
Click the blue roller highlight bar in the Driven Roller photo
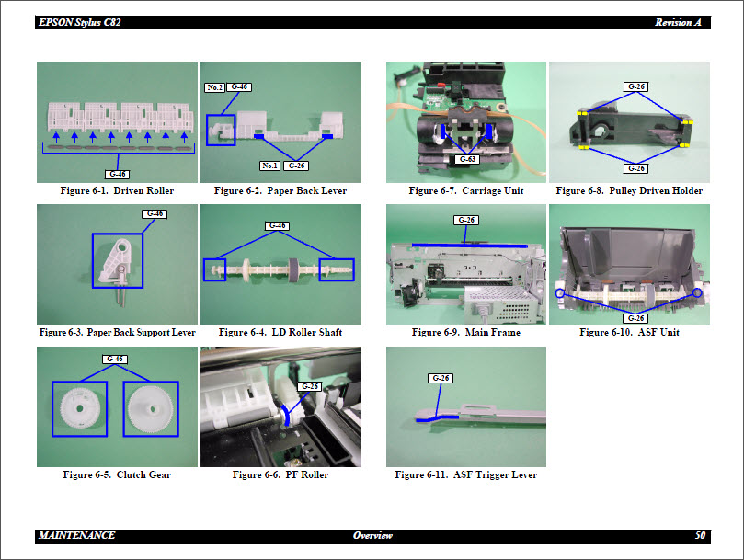(116, 146)
